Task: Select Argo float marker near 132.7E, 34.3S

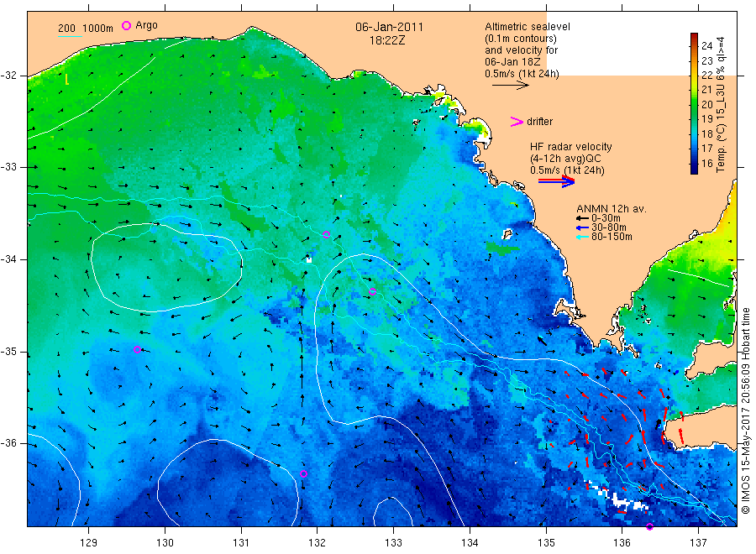Action: pos(372,291)
